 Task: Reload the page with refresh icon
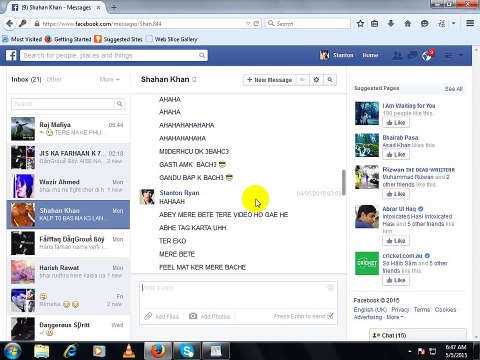[x=256, y=24]
